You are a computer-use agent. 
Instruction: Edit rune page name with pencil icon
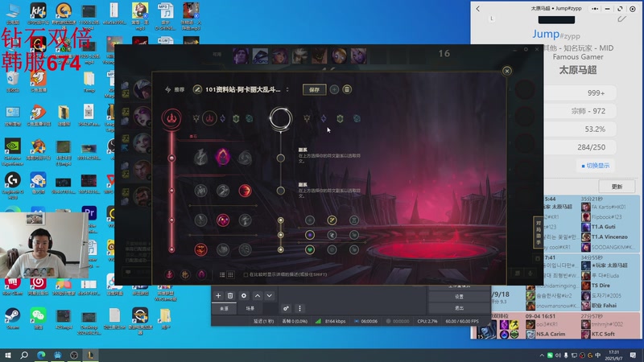point(197,89)
